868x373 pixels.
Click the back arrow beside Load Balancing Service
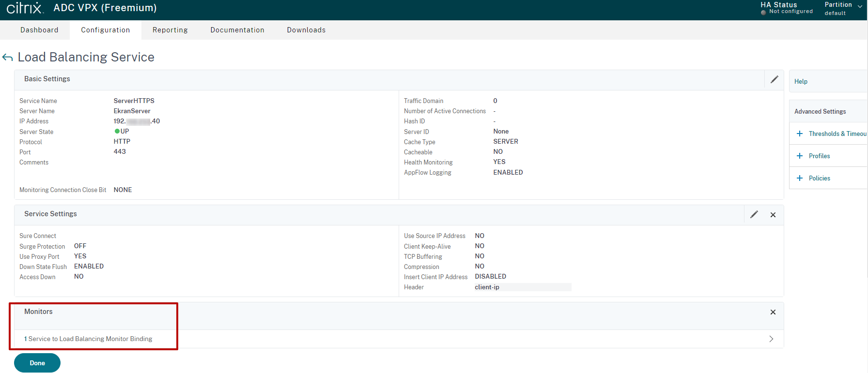(x=7, y=58)
